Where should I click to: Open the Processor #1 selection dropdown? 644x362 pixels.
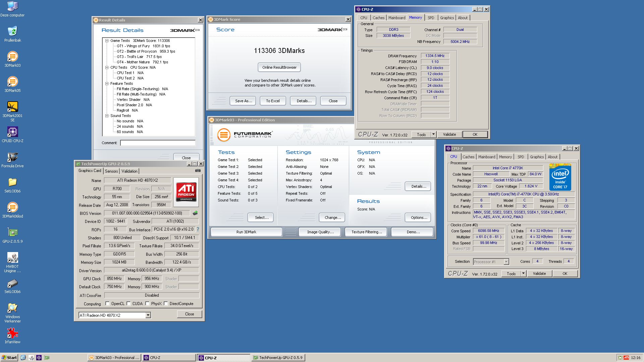coord(506,262)
